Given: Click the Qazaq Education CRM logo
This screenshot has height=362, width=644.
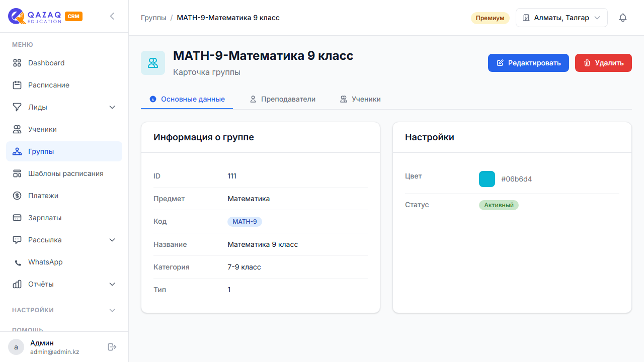Looking at the screenshot, I should 45,16.
